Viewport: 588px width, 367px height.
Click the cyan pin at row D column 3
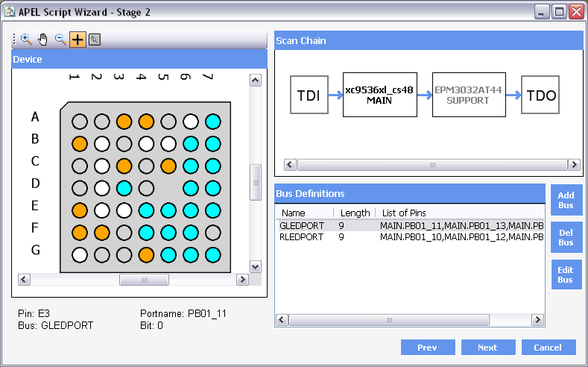point(124,187)
